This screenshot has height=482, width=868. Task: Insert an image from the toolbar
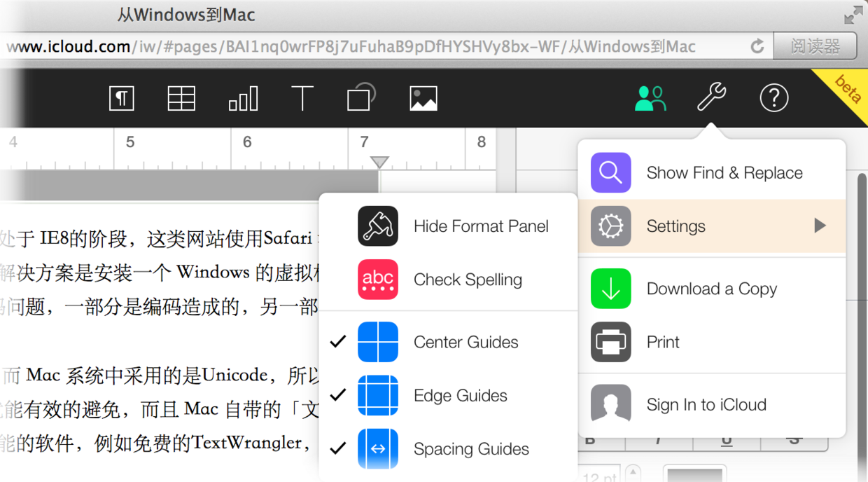pos(423,98)
